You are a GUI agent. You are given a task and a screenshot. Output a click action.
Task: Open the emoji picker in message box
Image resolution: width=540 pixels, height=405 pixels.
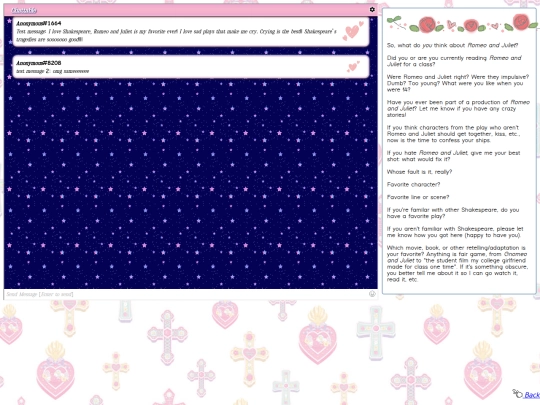point(372,294)
